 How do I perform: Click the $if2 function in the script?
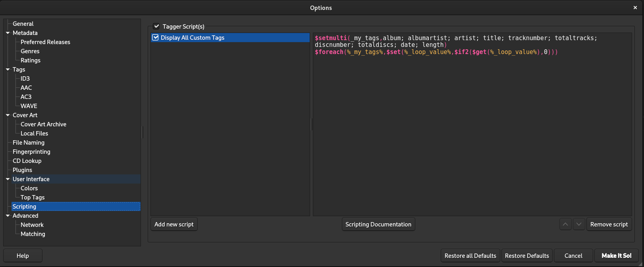click(x=461, y=52)
